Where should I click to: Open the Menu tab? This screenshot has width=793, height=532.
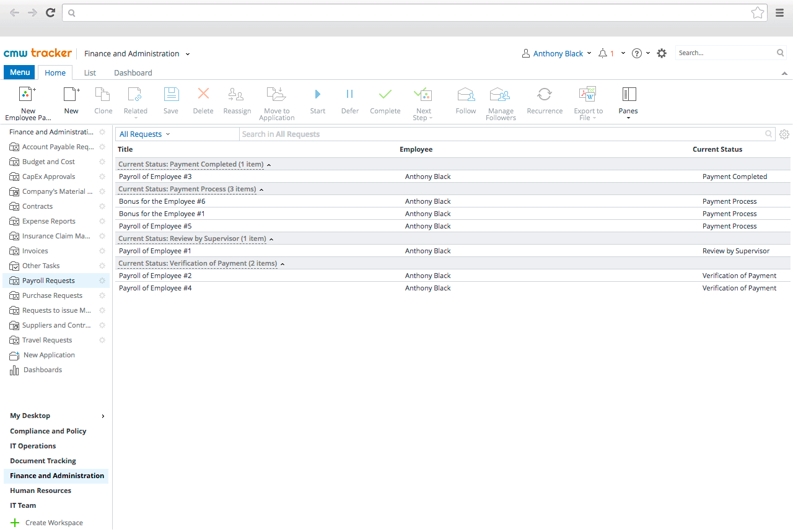click(20, 72)
